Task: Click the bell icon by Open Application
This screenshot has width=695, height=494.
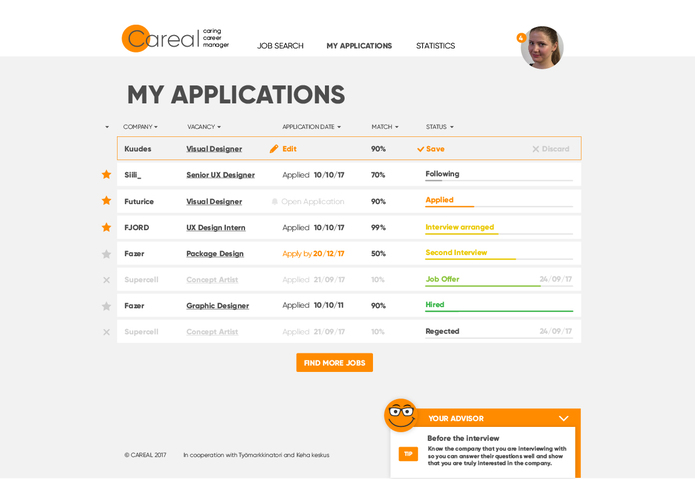Action: 274,202
